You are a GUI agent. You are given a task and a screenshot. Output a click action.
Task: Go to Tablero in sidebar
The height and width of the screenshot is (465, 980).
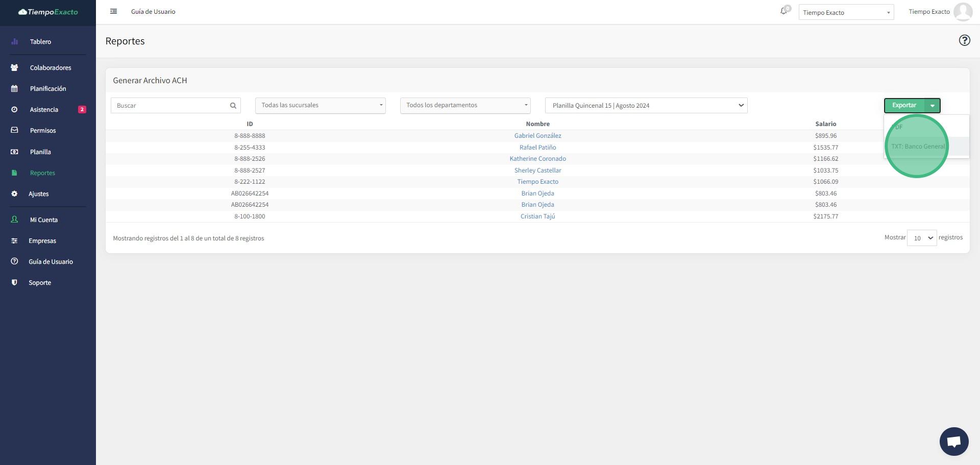point(40,42)
